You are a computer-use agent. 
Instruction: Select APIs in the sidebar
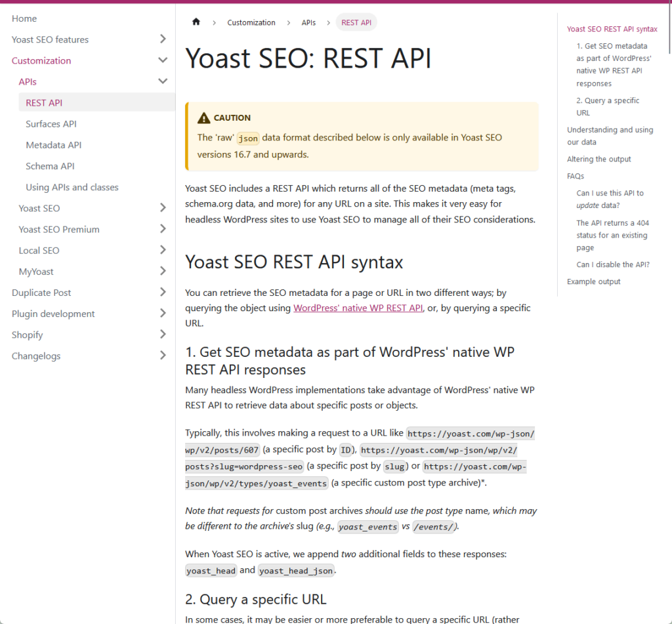[28, 81]
